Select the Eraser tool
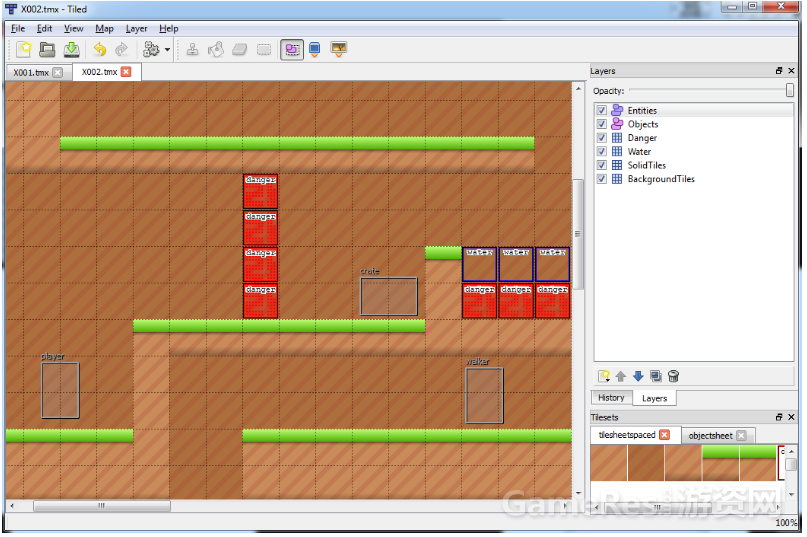Image resolution: width=807 pixels, height=537 pixels. [x=240, y=49]
